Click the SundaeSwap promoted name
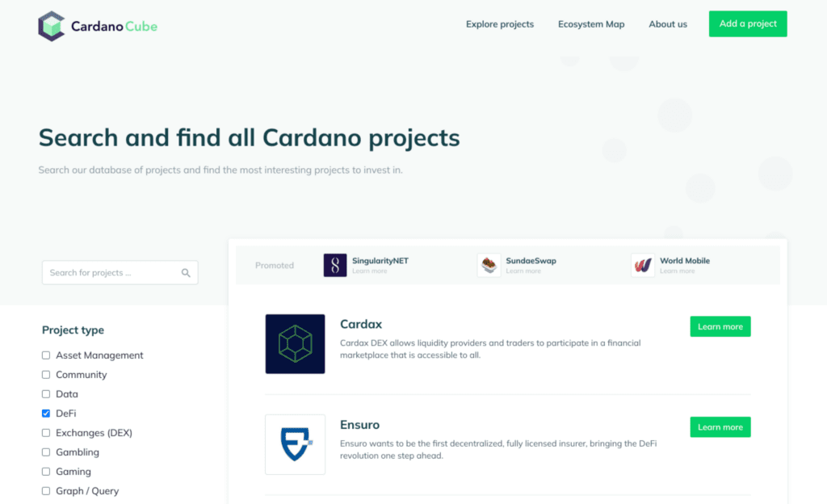The height and width of the screenshot is (504, 827). [x=531, y=260]
